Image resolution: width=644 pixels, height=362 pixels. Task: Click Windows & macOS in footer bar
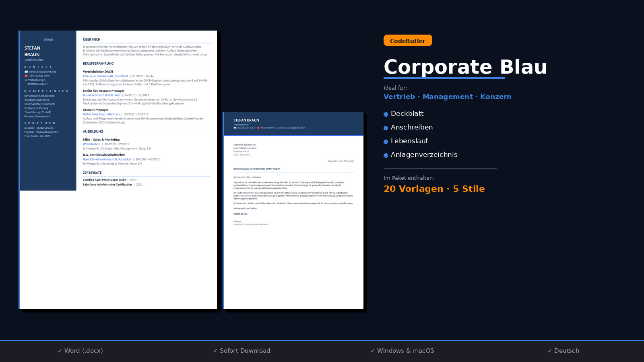(x=402, y=351)
